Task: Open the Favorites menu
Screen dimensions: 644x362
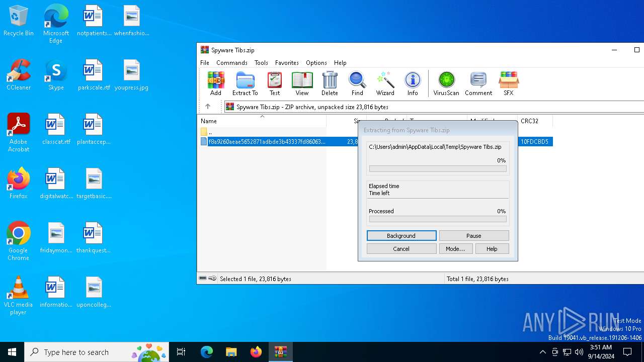Action: 287,63
